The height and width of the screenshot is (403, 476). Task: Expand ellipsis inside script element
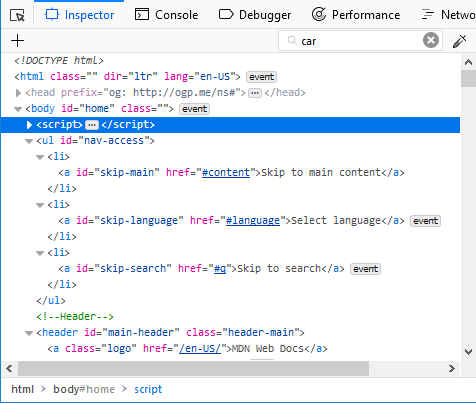(x=92, y=125)
